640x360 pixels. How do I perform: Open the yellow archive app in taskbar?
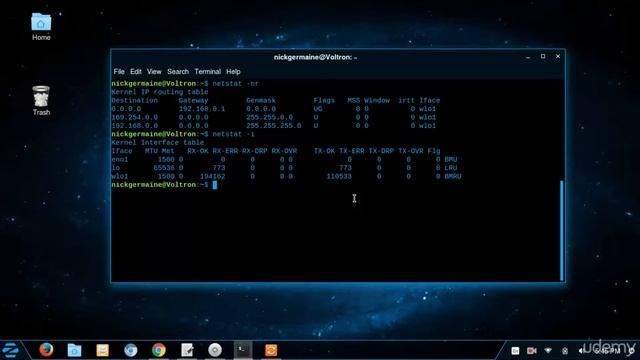coord(102,350)
